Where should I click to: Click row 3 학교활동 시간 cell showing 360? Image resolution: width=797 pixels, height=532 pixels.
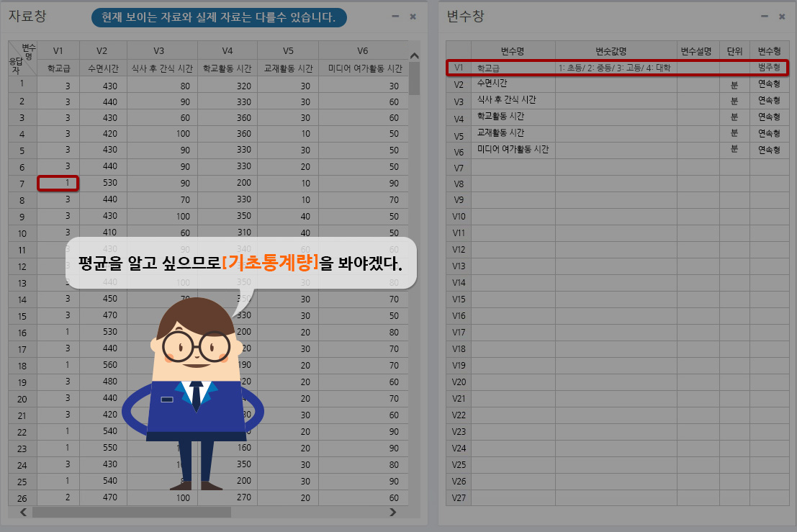[x=228, y=117]
